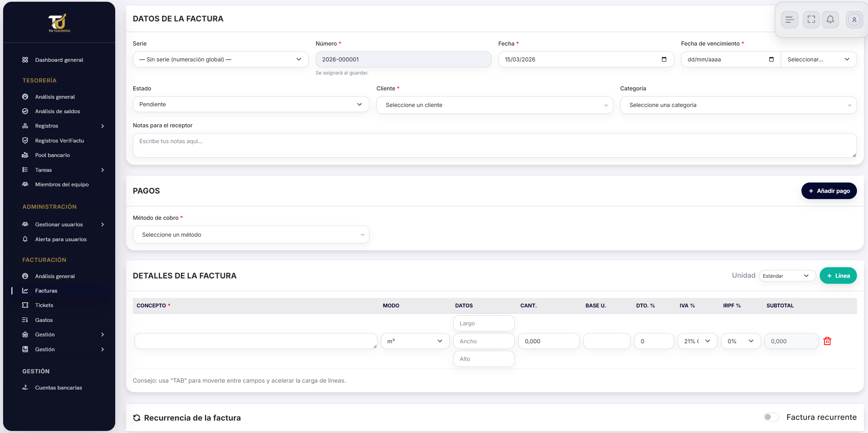
Task: Open the IRPF 0% dropdown
Action: tap(741, 341)
